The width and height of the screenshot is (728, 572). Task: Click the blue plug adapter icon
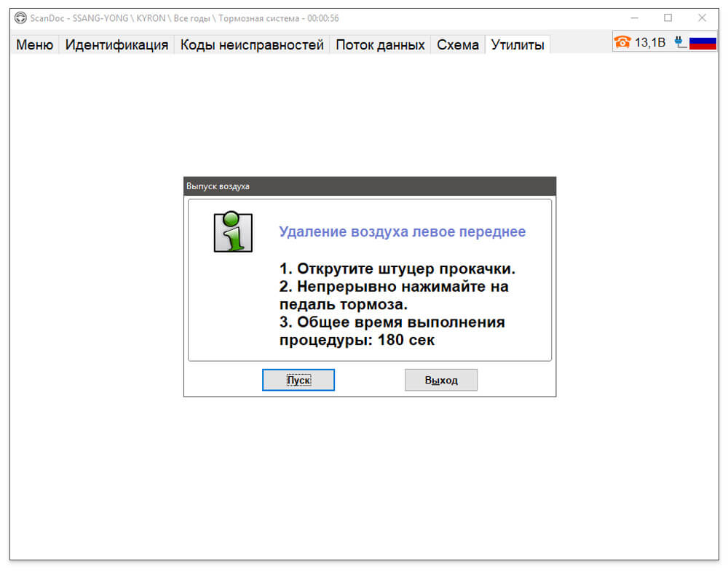click(680, 42)
